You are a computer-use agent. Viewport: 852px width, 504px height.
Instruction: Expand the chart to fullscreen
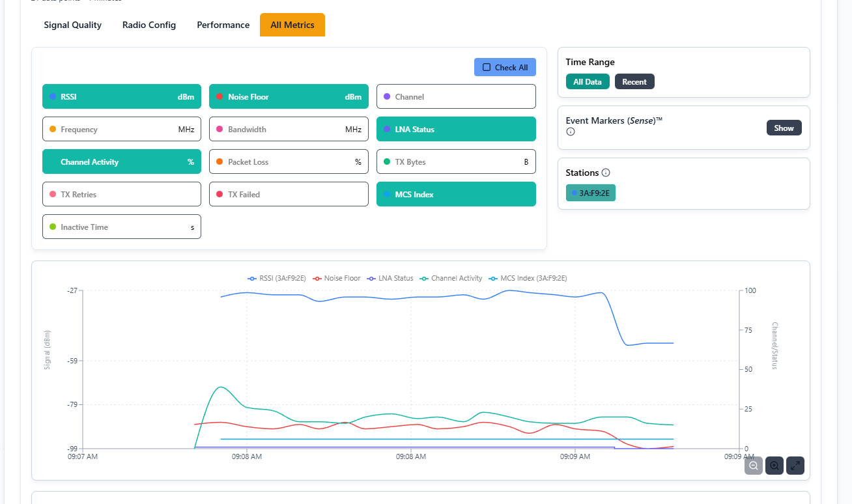pyautogui.click(x=795, y=466)
